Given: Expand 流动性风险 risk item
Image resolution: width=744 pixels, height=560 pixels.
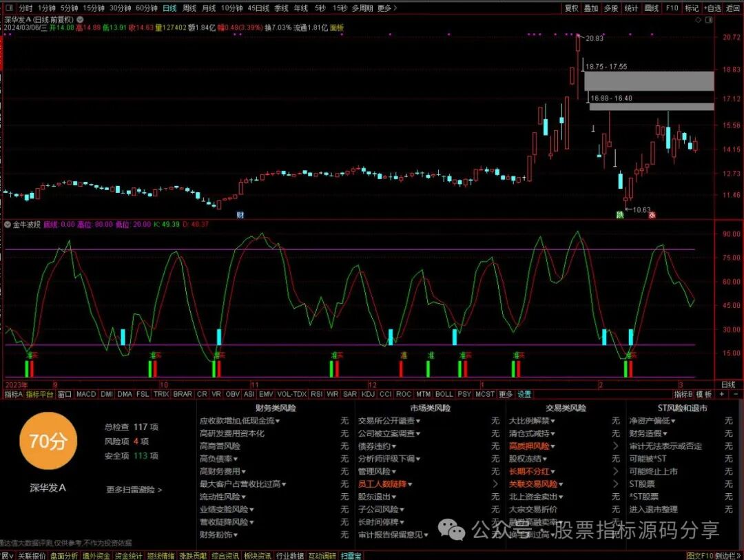Looking at the screenshot, I should [x=223, y=497].
